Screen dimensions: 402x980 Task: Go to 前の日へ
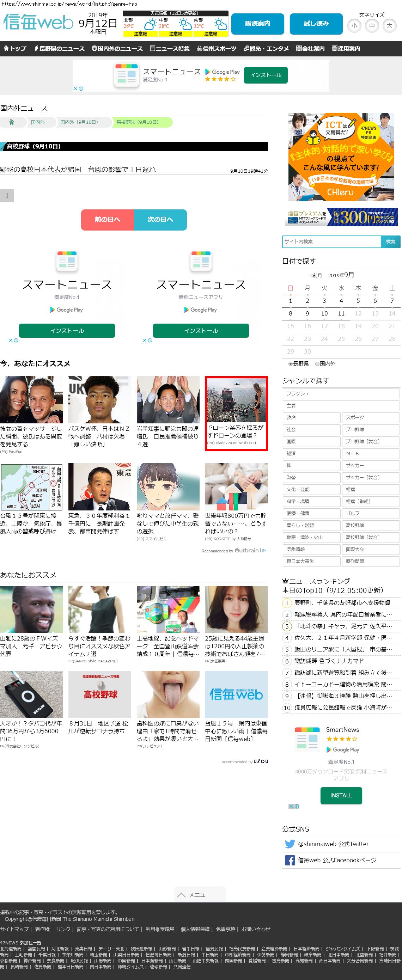point(107,220)
